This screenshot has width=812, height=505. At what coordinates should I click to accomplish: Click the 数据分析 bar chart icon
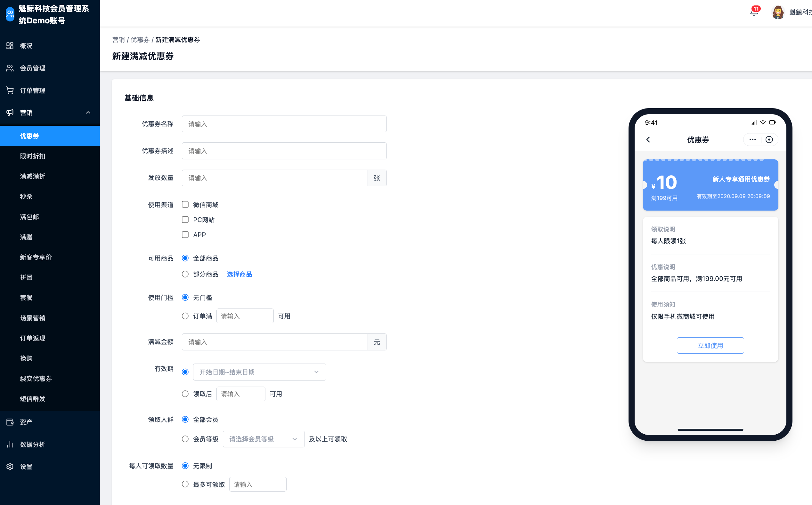10,445
